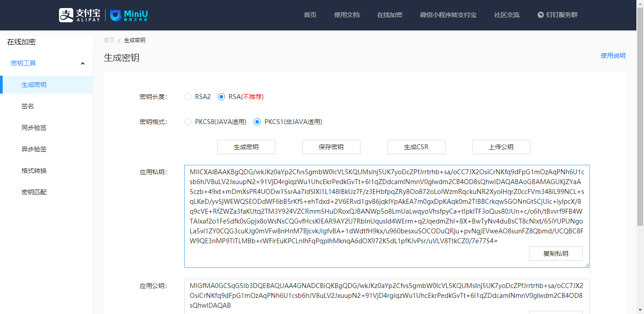Choose PKCS1(非JAVA适用) key format
Viewport: 644px width, 314px height.
pos(257,122)
